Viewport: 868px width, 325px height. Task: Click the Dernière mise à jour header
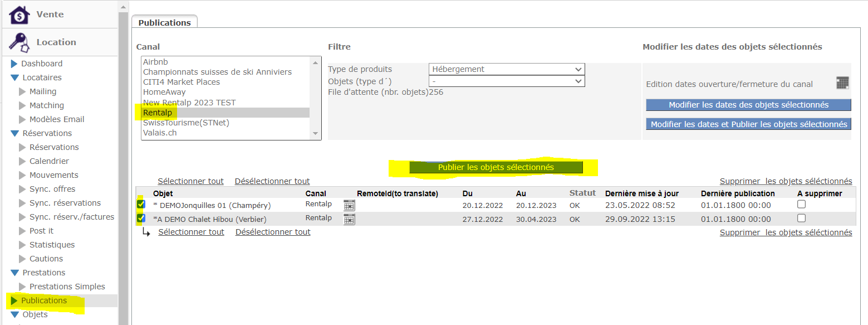[x=642, y=193]
